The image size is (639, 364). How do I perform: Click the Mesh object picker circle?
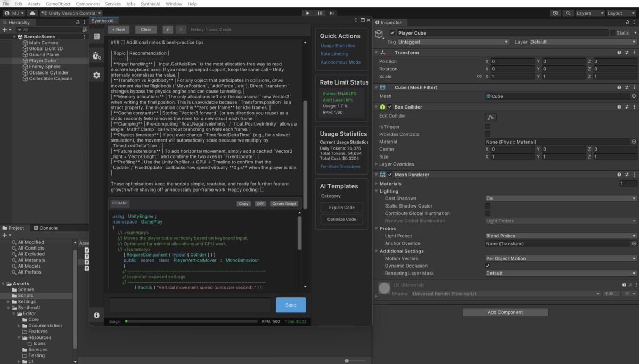pos(634,96)
